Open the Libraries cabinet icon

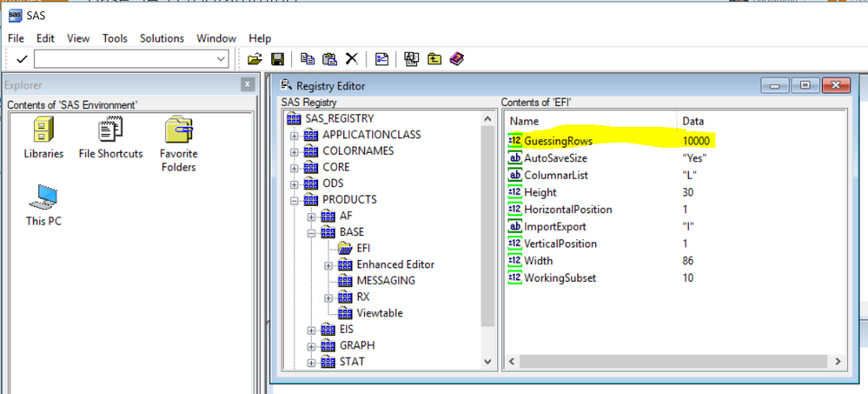click(43, 138)
